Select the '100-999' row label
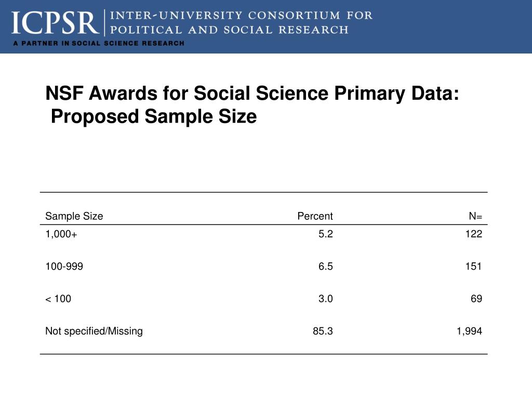 coord(64,267)
